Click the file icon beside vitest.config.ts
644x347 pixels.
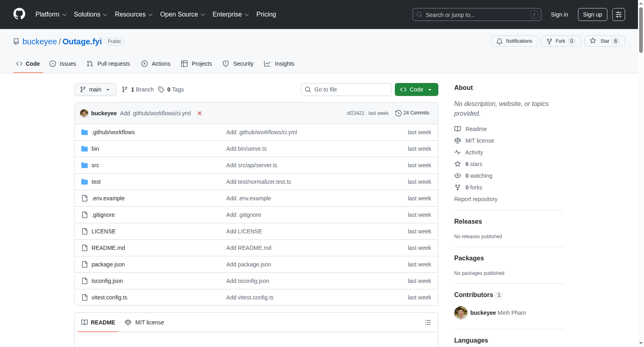[85, 297]
